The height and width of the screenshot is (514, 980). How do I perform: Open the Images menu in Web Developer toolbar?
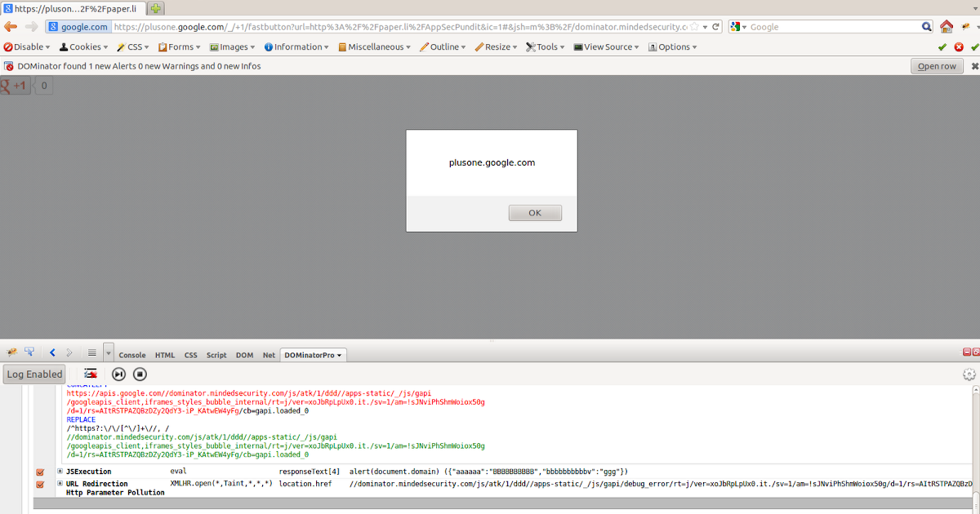click(x=233, y=47)
